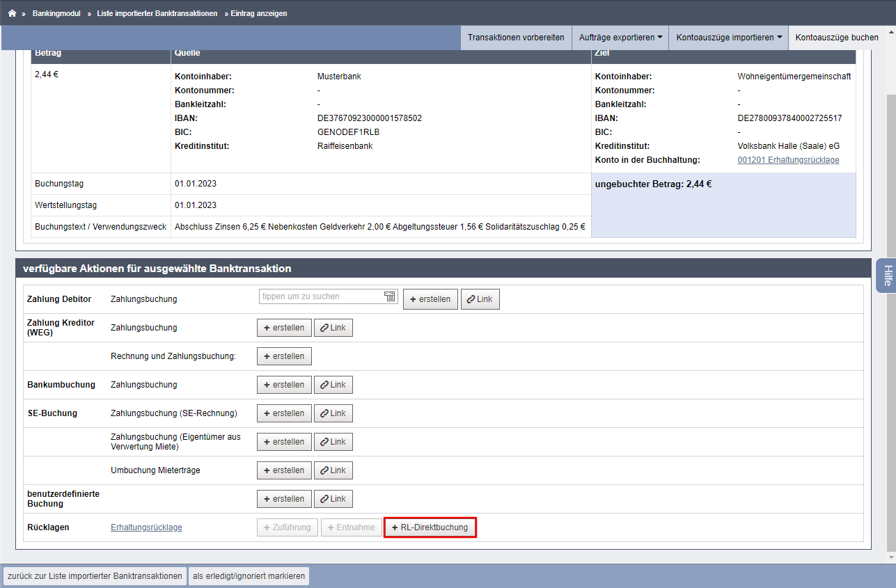896x588 pixels.
Task: Link Bankumbuchung Zahlungsbuchung
Action: 333,385
